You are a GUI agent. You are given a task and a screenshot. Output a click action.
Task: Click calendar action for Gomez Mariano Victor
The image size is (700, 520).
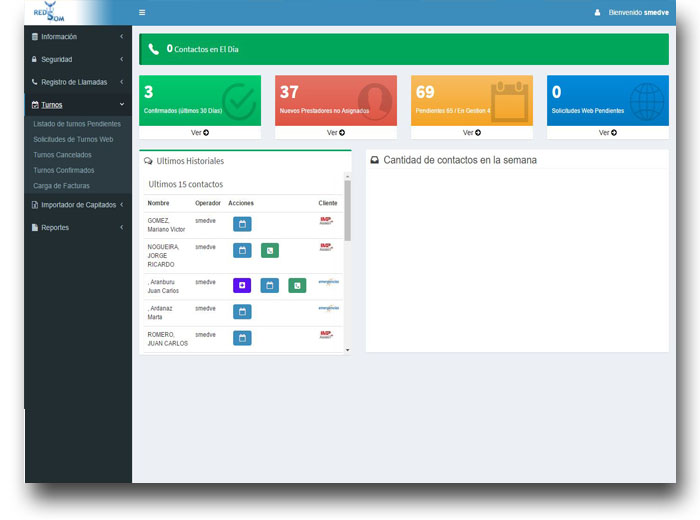click(x=242, y=224)
